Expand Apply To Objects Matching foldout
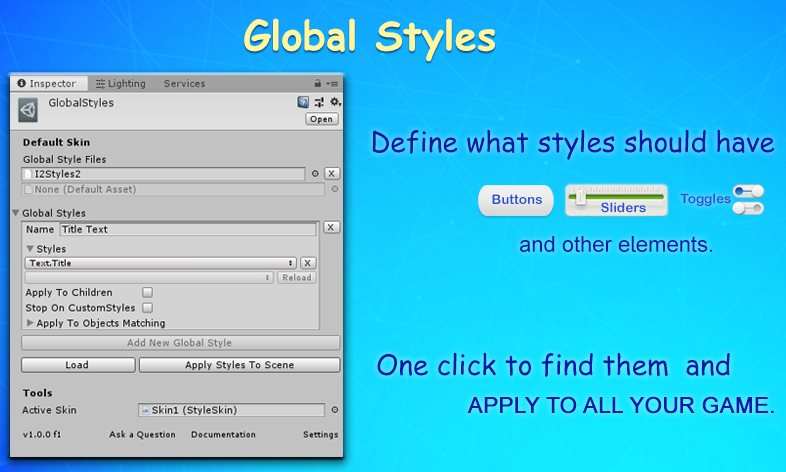Viewport: 786px width, 472px height. pyautogui.click(x=30, y=323)
